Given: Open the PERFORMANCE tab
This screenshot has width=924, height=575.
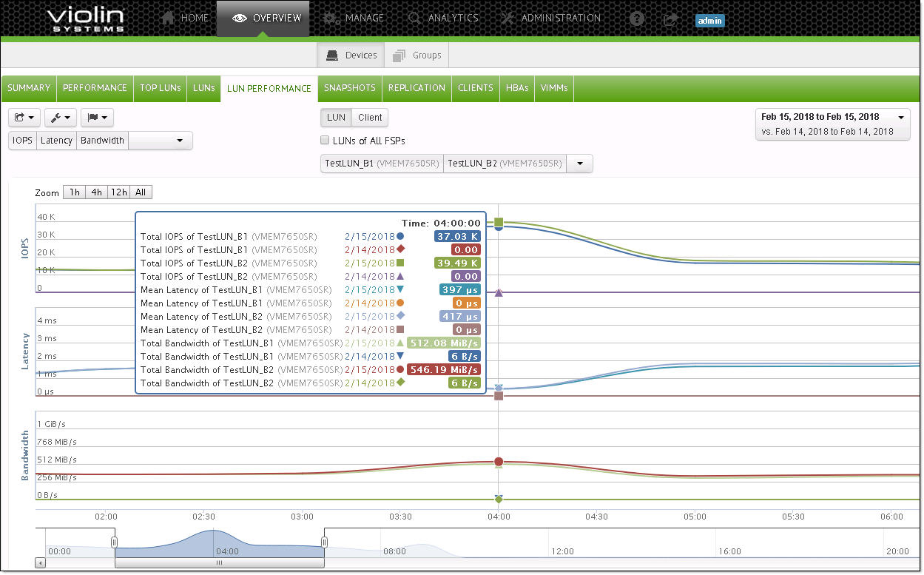Looking at the screenshot, I should coord(95,88).
